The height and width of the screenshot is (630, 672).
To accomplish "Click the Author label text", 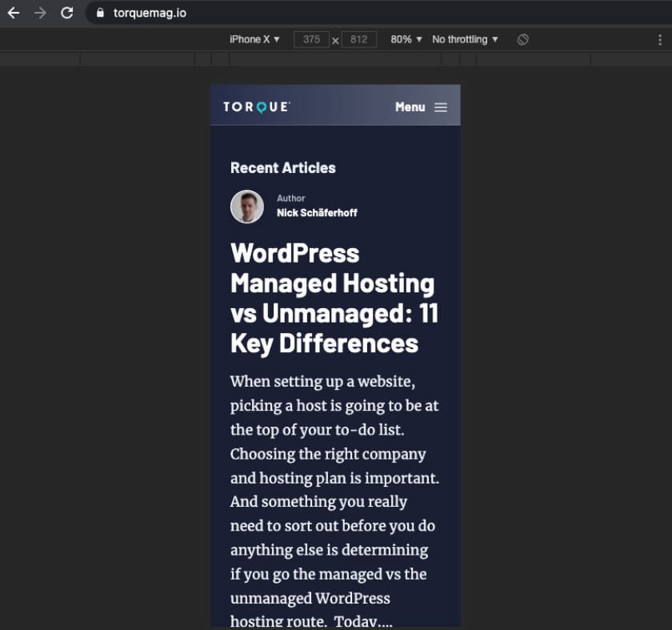I will (x=291, y=199).
